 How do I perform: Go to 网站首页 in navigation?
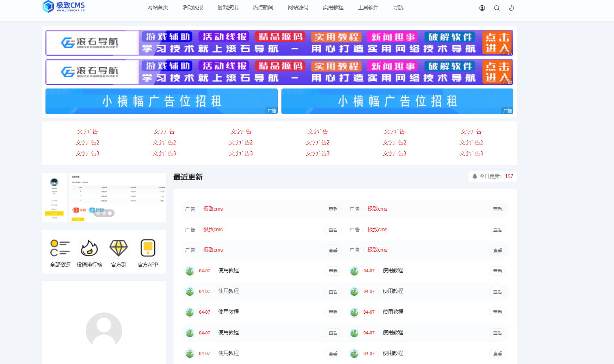pos(158,7)
